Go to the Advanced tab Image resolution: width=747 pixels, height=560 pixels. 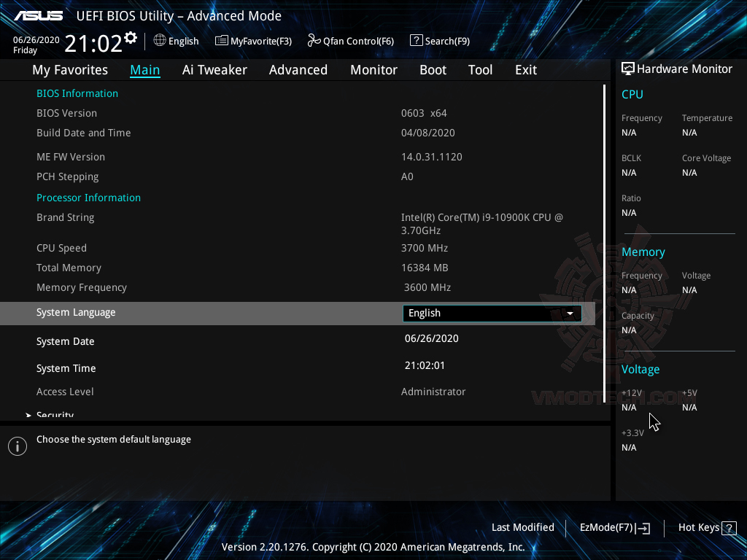tap(298, 70)
